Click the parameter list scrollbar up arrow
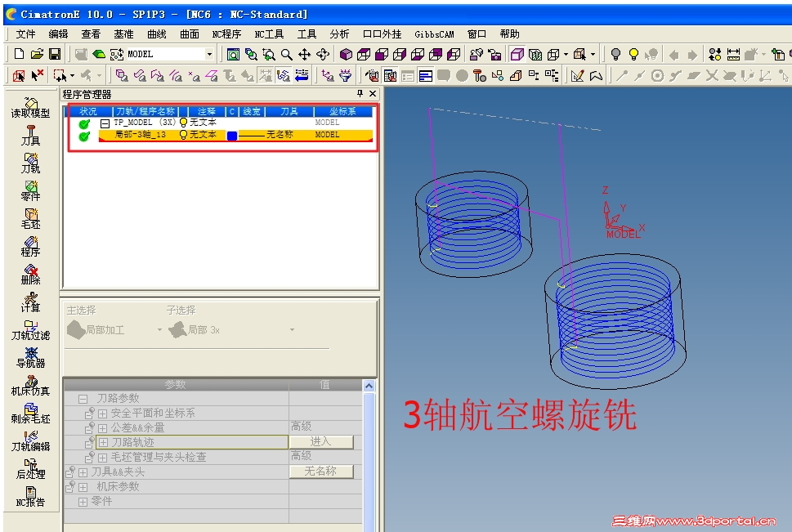Screen dimensions: 792x532 coord(369,386)
